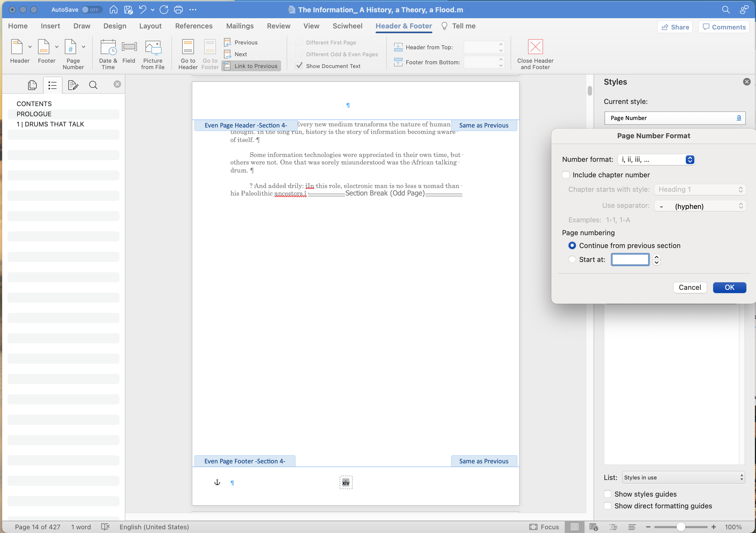Click the Focus mode icon in status bar
Image resolution: width=756 pixels, height=533 pixels.
coord(533,527)
